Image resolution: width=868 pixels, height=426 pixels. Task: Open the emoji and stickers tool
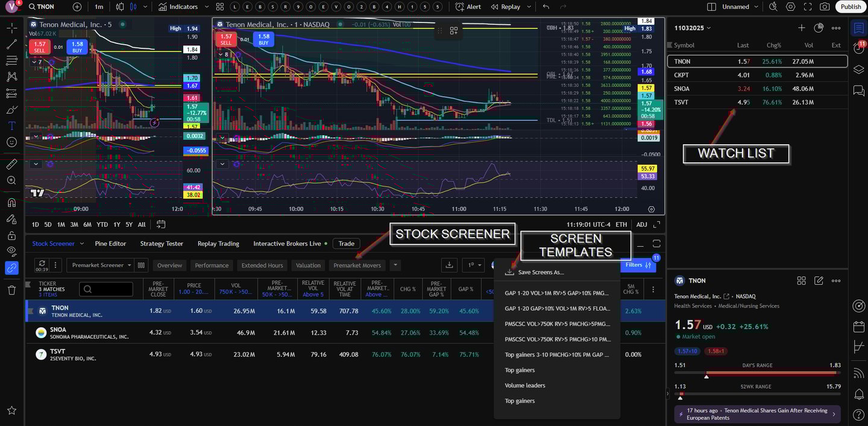click(x=11, y=142)
